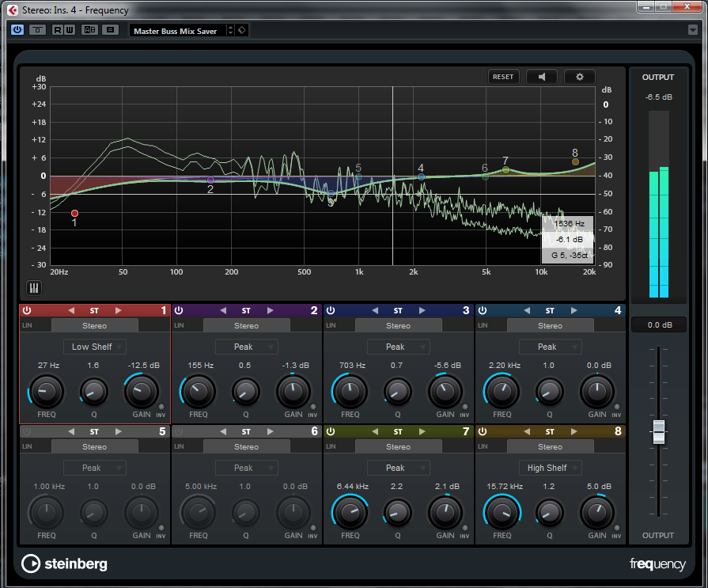Step presets with the up/down arrows

[x=231, y=30]
